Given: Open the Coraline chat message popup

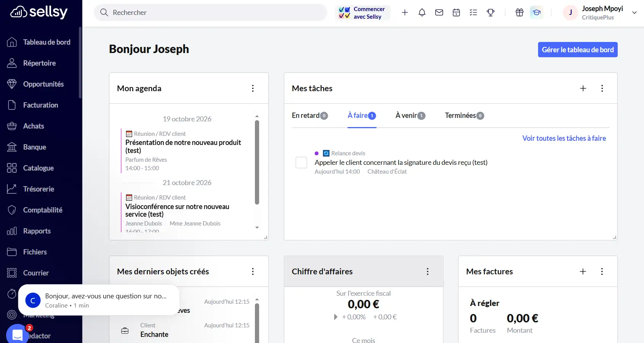Looking at the screenshot, I should [x=99, y=300].
